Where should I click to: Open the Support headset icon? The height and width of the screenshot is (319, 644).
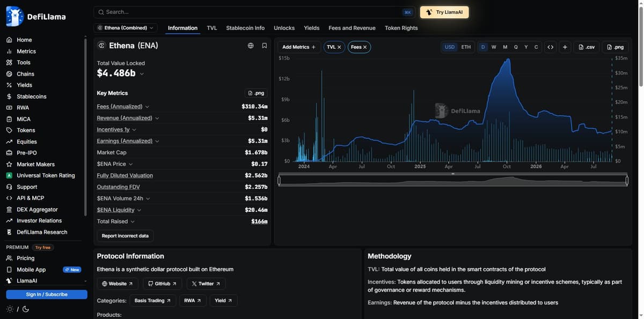(x=9, y=187)
